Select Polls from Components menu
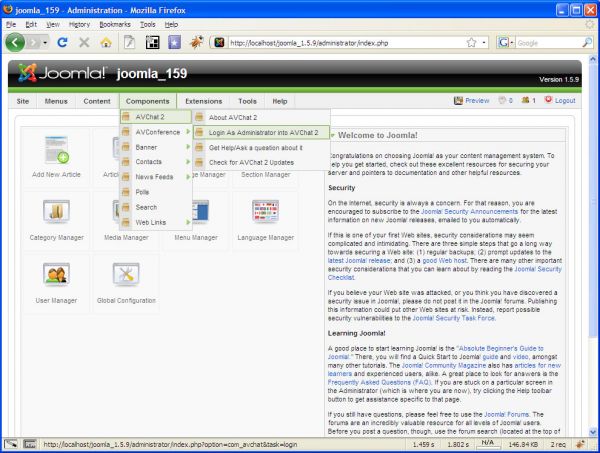The image size is (600, 453). [x=145, y=192]
